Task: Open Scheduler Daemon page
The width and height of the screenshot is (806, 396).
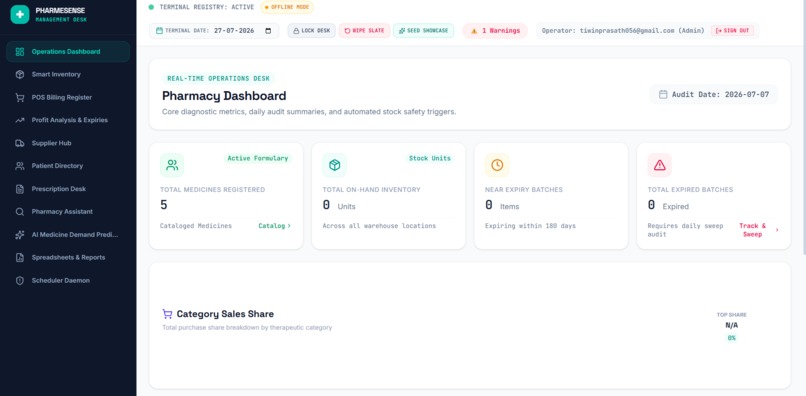Action: point(68,280)
